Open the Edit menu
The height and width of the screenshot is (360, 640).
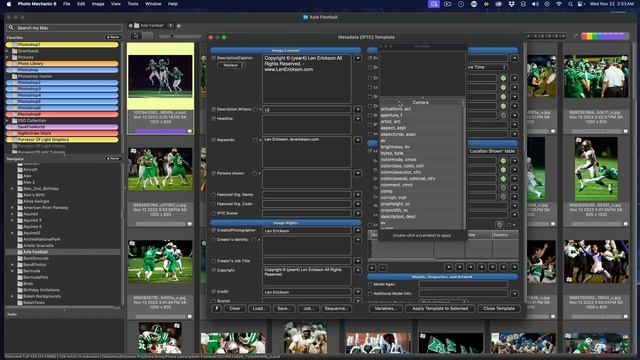(x=81, y=4)
